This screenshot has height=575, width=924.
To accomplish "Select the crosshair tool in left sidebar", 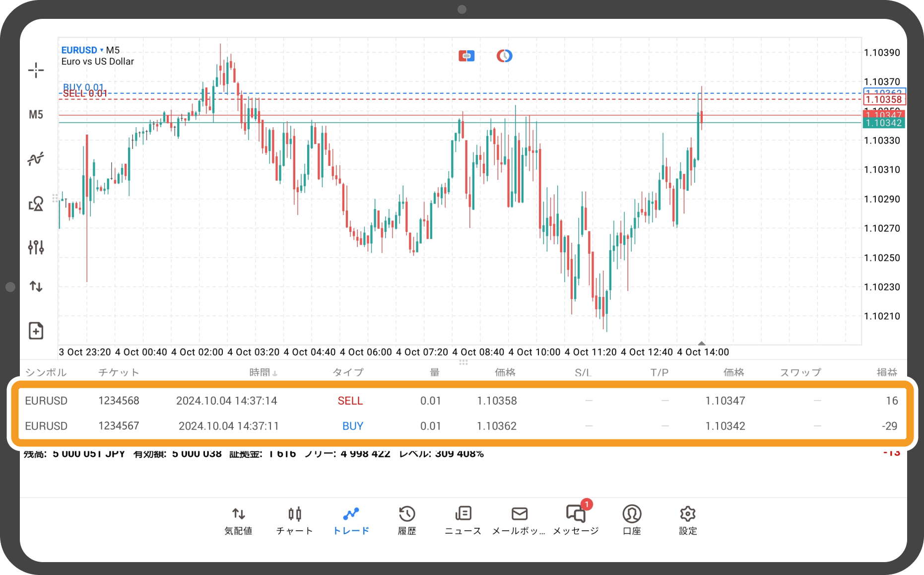I will point(36,71).
